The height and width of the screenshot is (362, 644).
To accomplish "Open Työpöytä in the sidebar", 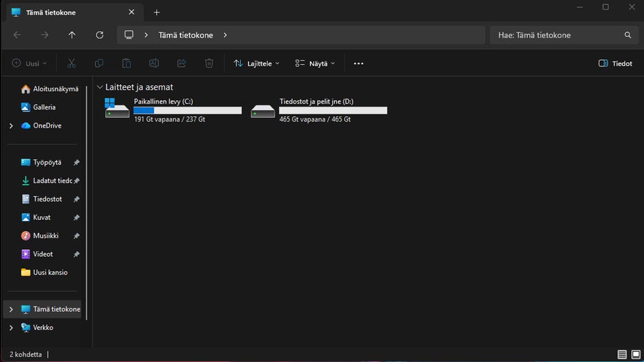I will [41, 163].
